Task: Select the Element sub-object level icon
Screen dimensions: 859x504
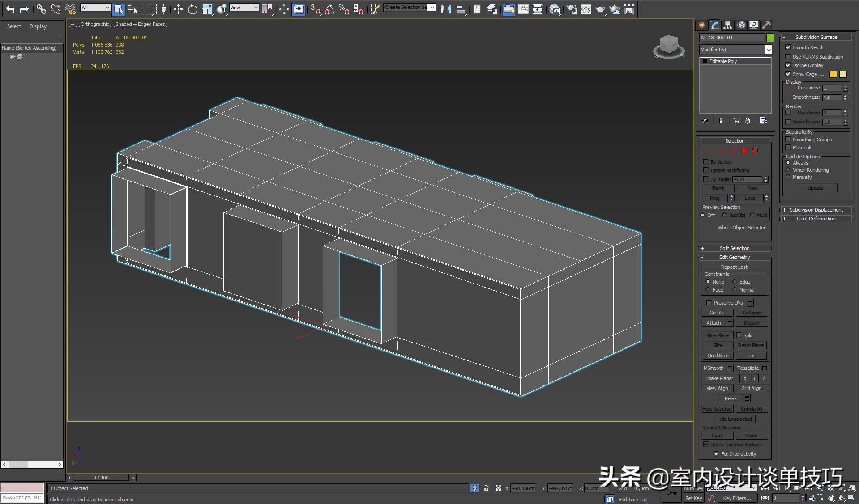Action: [755, 151]
